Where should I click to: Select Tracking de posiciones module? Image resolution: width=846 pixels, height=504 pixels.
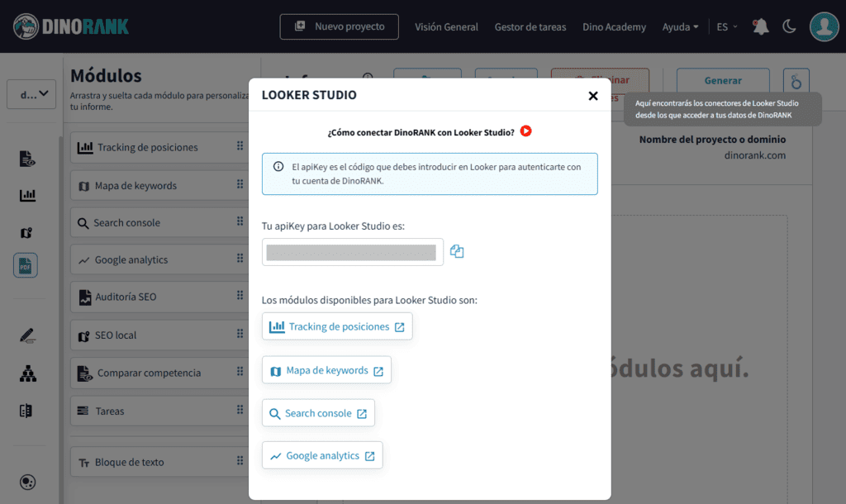click(159, 147)
